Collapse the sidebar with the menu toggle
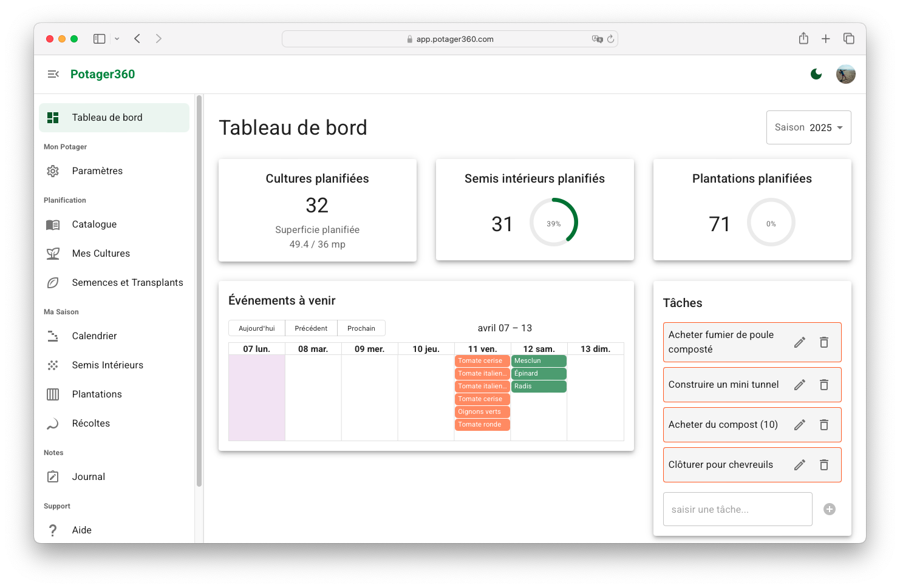The width and height of the screenshot is (900, 588). pos(53,74)
